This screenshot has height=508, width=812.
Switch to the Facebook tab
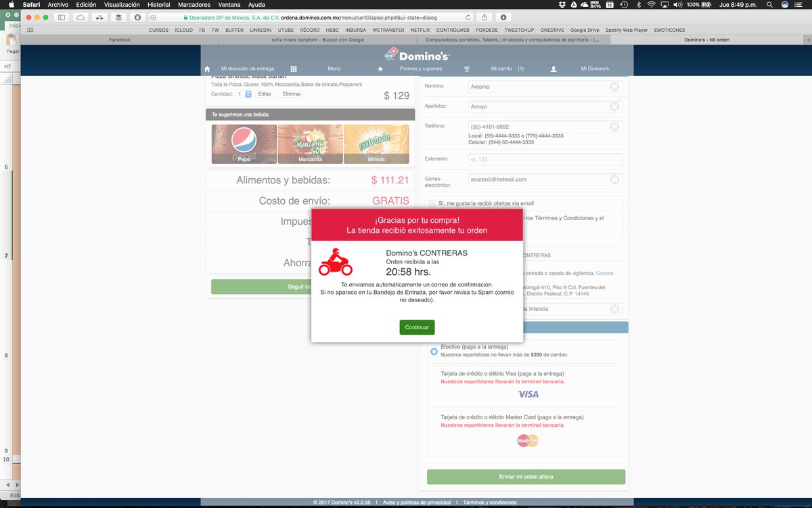click(x=120, y=40)
